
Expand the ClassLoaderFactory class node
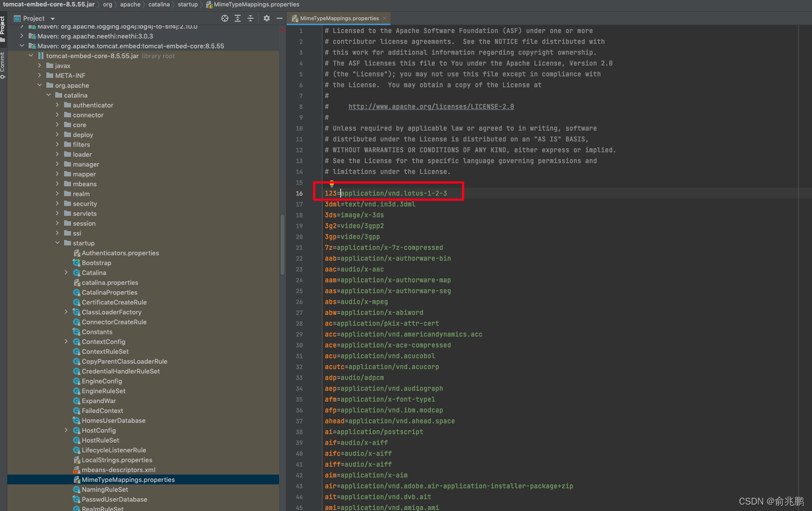click(x=66, y=312)
